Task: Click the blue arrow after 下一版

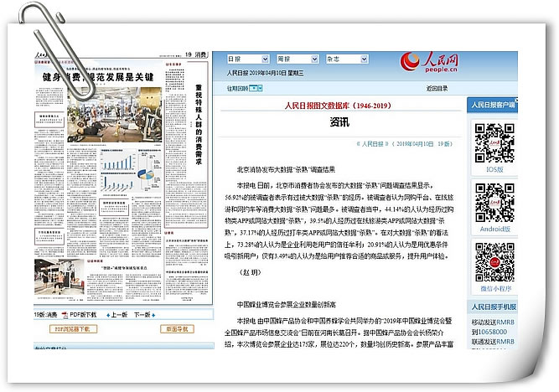Action: point(153,316)
